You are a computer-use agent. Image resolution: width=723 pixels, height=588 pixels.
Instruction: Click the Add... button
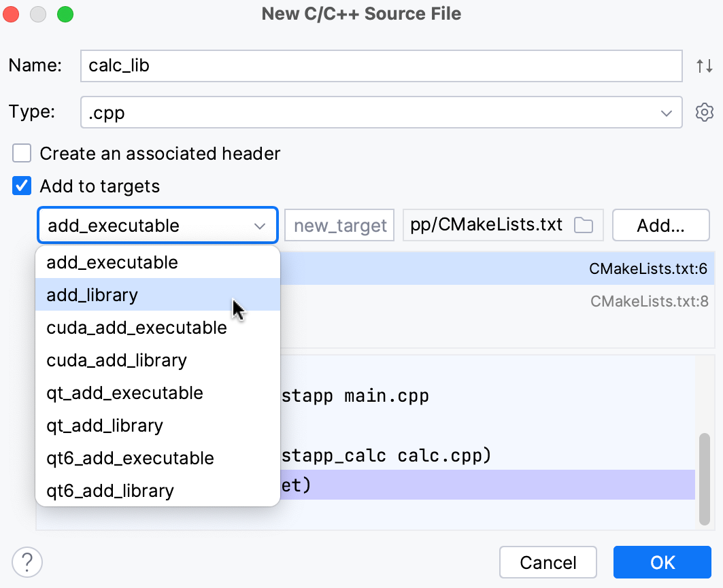(x=660, y=226)
